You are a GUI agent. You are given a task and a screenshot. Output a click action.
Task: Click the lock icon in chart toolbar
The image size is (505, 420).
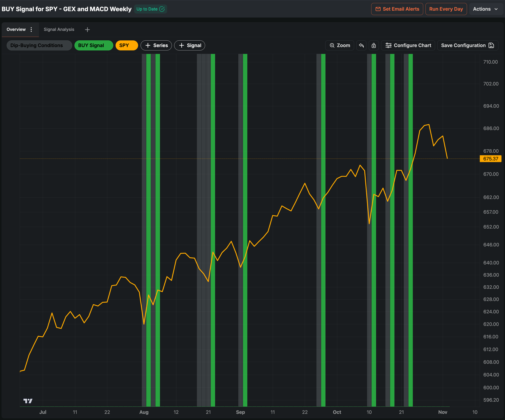pyautogui.click(x=373, y=45)
